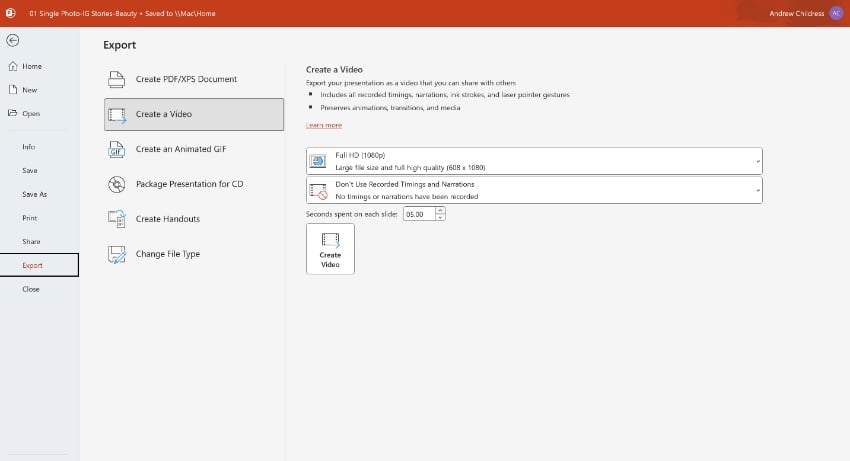This screenshot has height=461, width=850.
Task: Expand the Full HD (1080p) quality dropdown
Action: 534,161
